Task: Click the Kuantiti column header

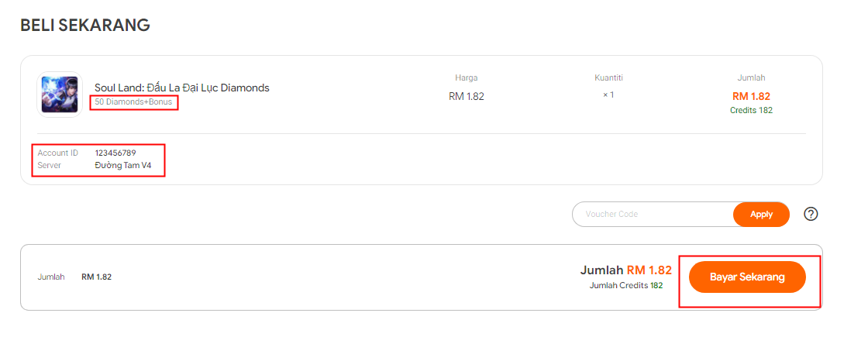Action: tap(608, 77)
